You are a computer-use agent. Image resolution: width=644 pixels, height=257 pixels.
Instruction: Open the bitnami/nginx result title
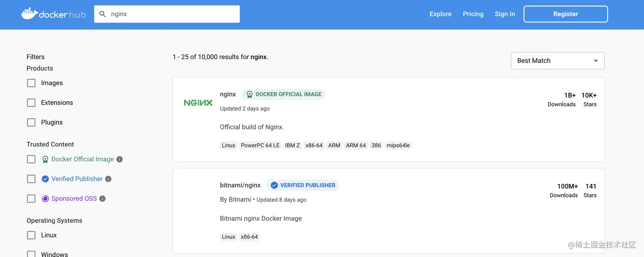click(240, 185)
